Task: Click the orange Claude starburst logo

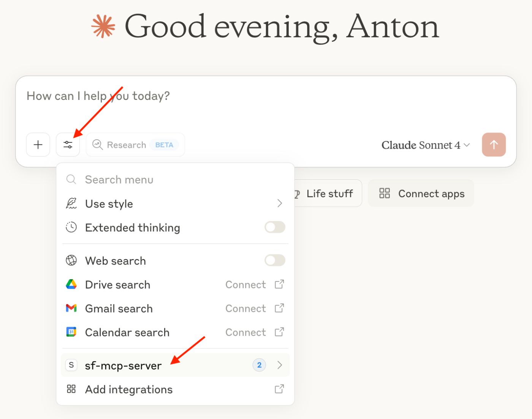Action: 103,27
